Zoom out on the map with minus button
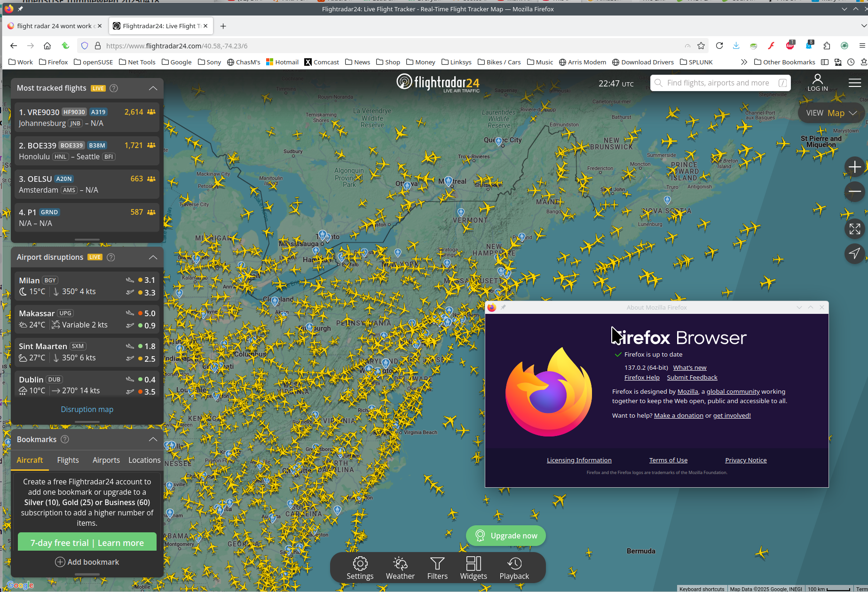The image size is (868, 592). [854, 192]
